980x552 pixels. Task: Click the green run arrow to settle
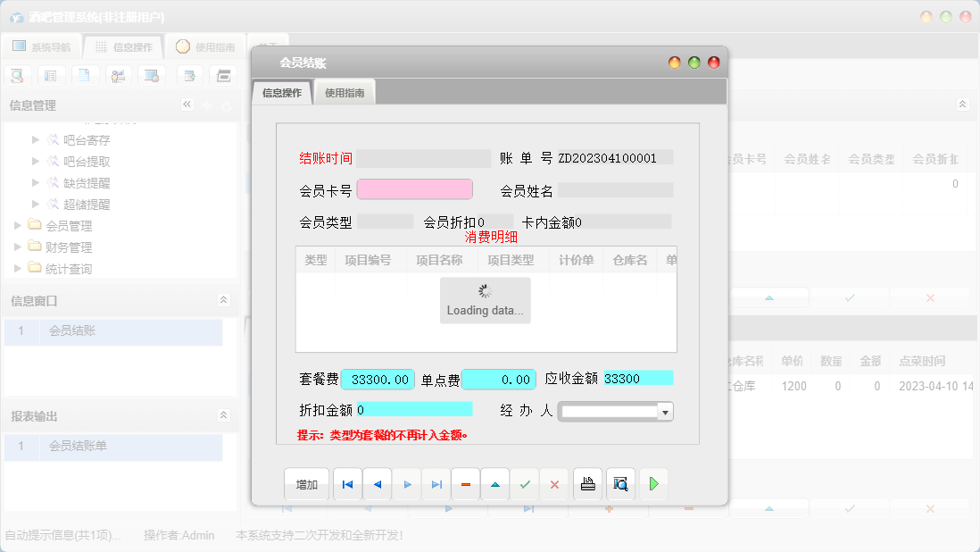pyautogui.click(x=653, y=483)
